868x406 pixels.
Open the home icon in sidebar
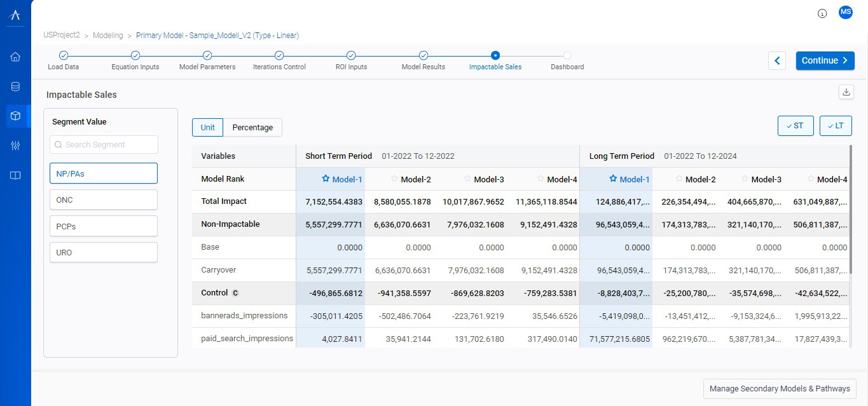pos(15,57)
